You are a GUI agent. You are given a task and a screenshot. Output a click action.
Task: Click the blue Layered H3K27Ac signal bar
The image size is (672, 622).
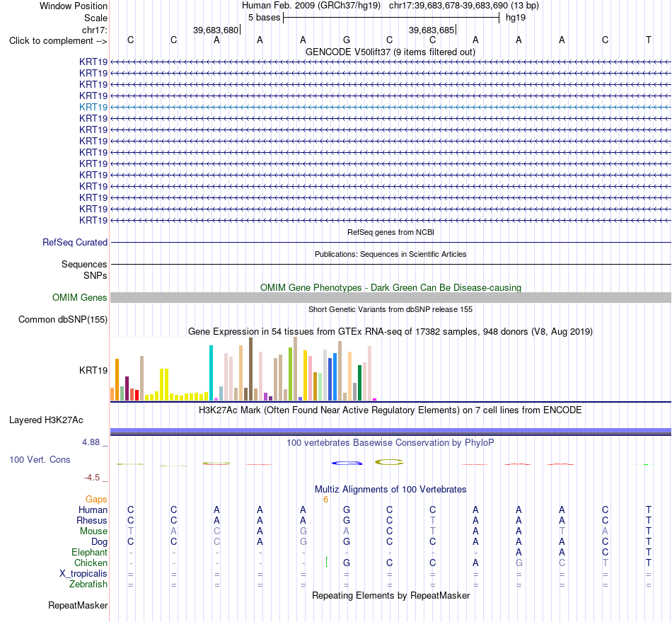click(x=390, y=432)
